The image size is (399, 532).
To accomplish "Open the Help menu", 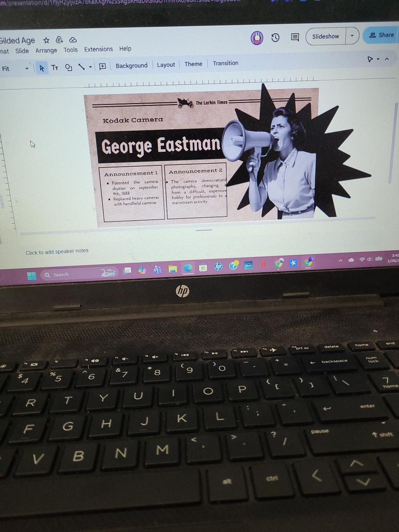I will click(125, 49).
